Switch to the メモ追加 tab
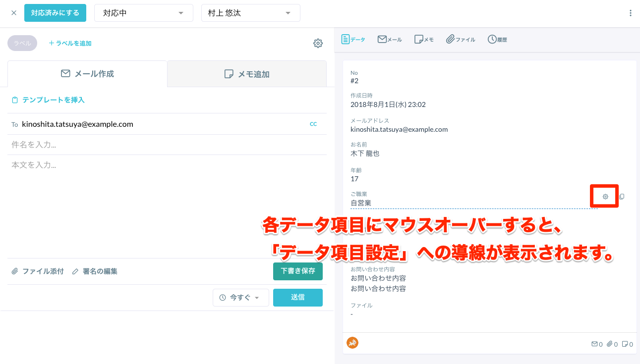The width and height of the screenshot is (640, 364). tap(247, 74)
